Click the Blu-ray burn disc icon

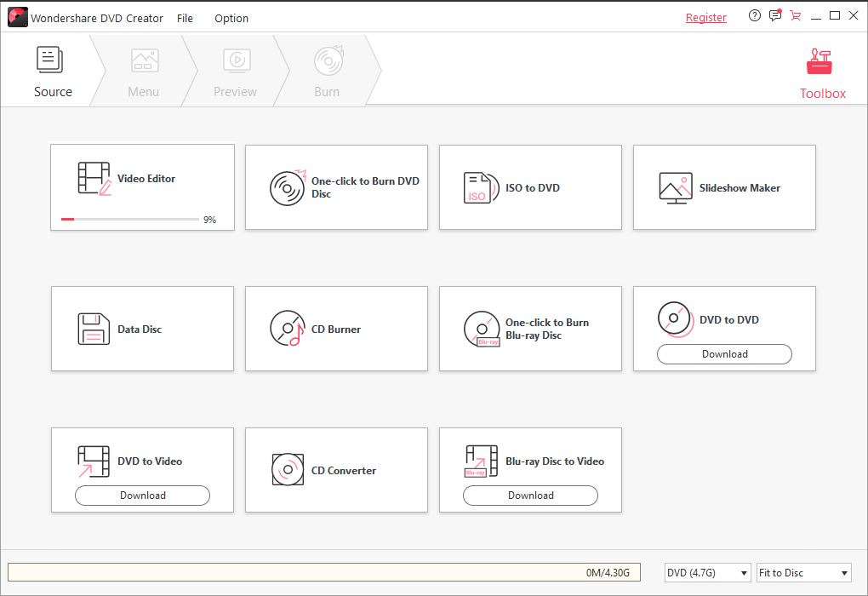(482, 329)
